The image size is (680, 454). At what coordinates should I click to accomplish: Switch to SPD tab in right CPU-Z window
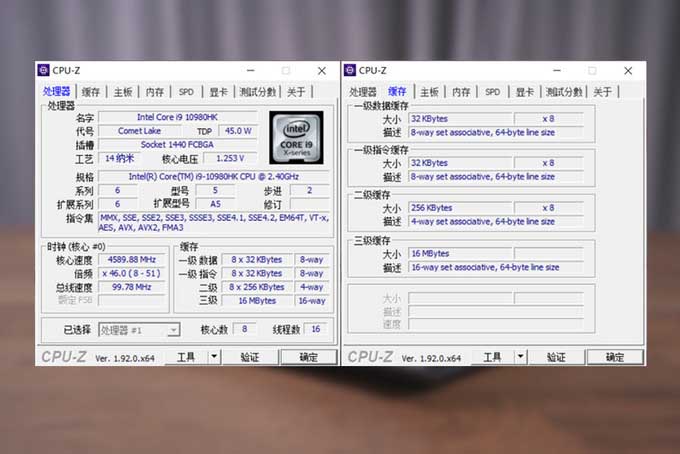(492, 92)
